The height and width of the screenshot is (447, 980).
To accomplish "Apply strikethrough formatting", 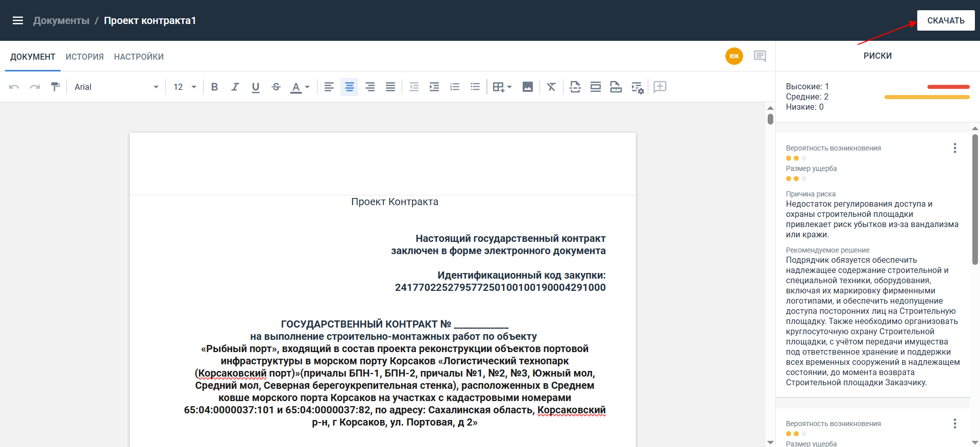I will pos(276,87).
